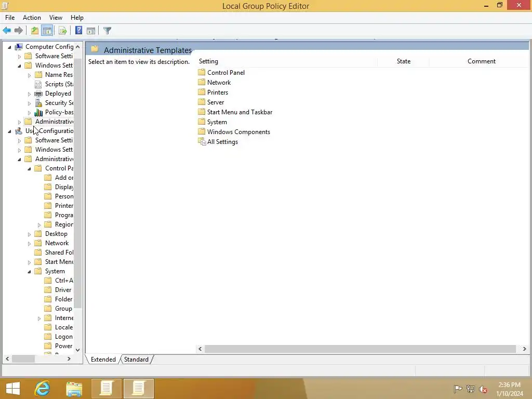Select the Power folder in tree
The image size is (532, 399).
(x=59, y=346)
